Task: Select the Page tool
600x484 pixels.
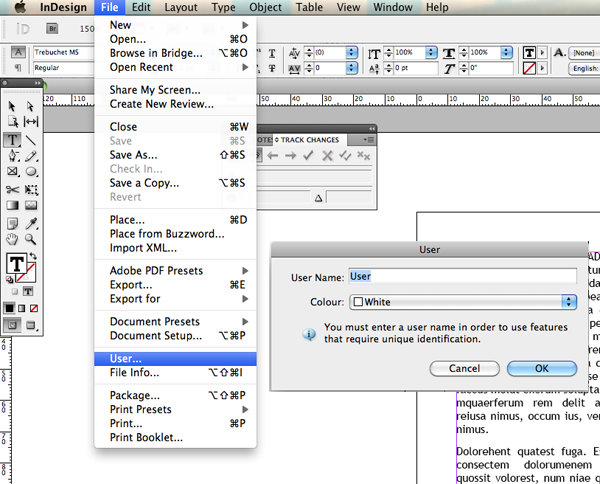Action: (13, 122)
